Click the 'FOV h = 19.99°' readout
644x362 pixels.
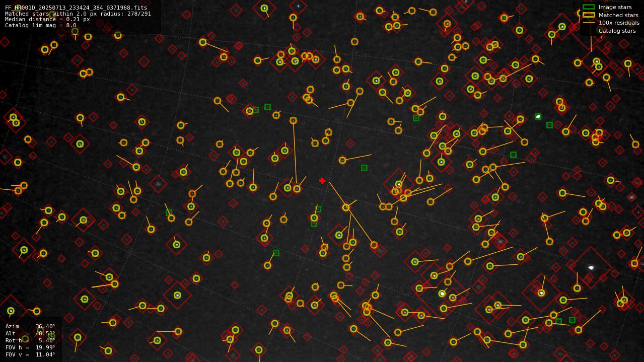(x=30, y=347)
